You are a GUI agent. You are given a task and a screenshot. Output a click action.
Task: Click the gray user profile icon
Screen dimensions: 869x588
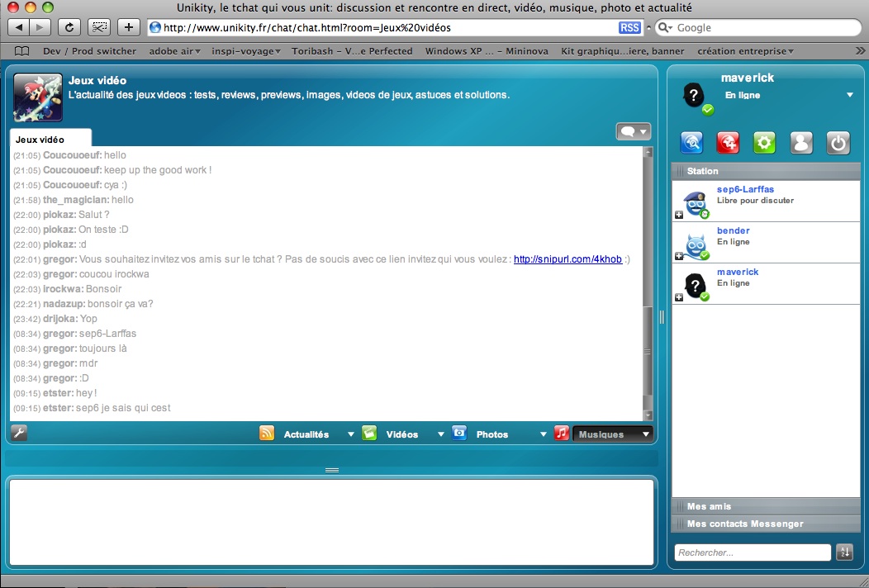[x=800, y=142]
